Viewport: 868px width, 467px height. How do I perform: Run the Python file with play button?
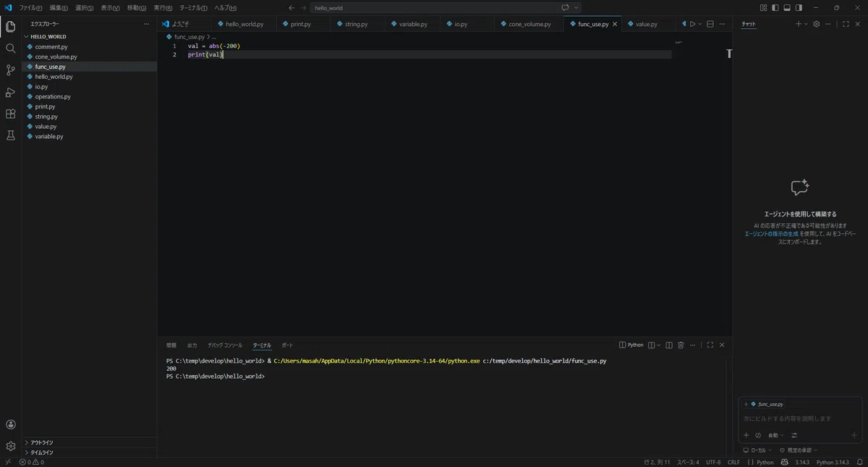(x=692, y=24)
